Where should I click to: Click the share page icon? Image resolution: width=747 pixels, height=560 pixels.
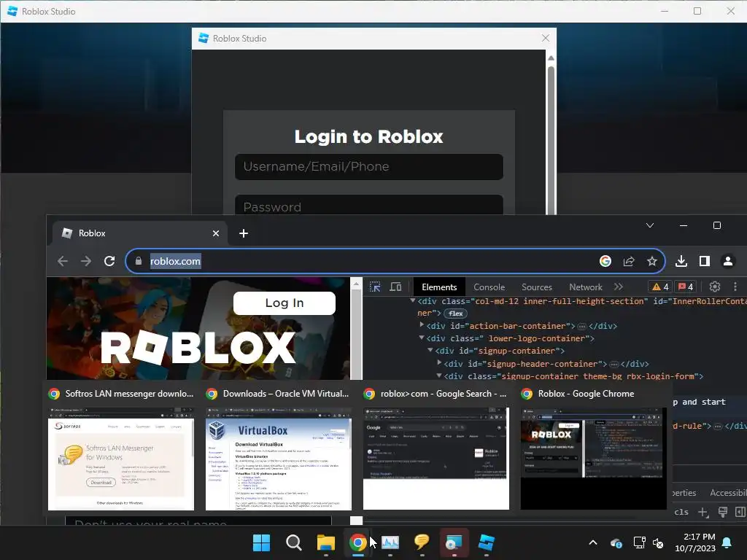tap(629, 261)
